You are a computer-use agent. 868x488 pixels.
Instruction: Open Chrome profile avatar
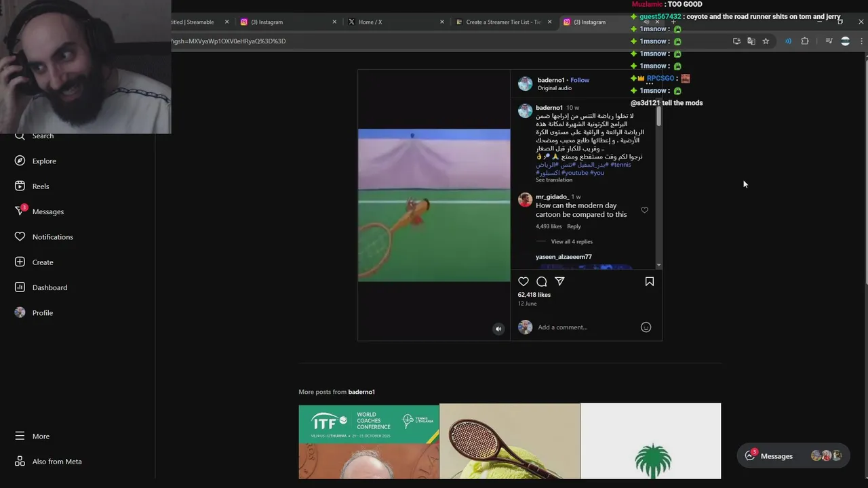coord(845,41)
